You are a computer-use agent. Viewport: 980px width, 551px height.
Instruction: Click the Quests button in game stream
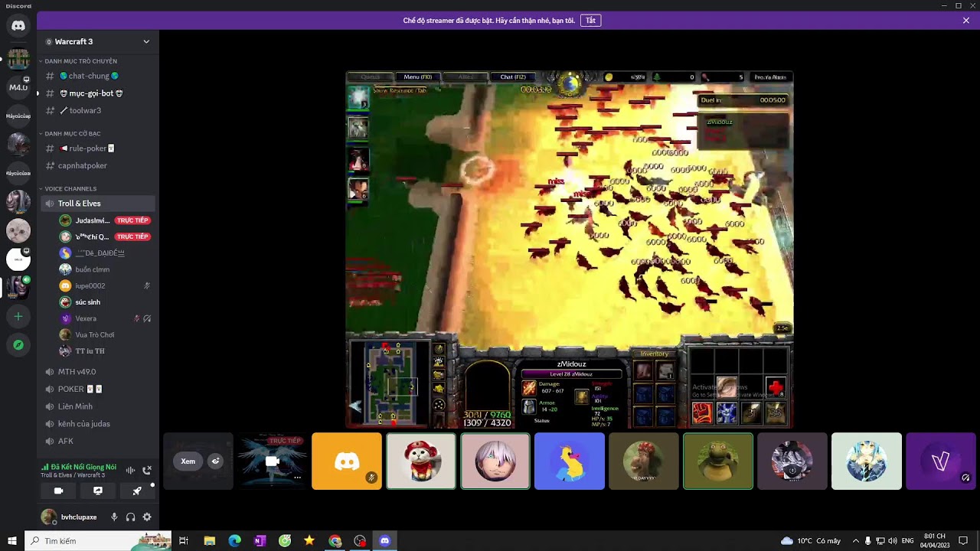(371, 77)
